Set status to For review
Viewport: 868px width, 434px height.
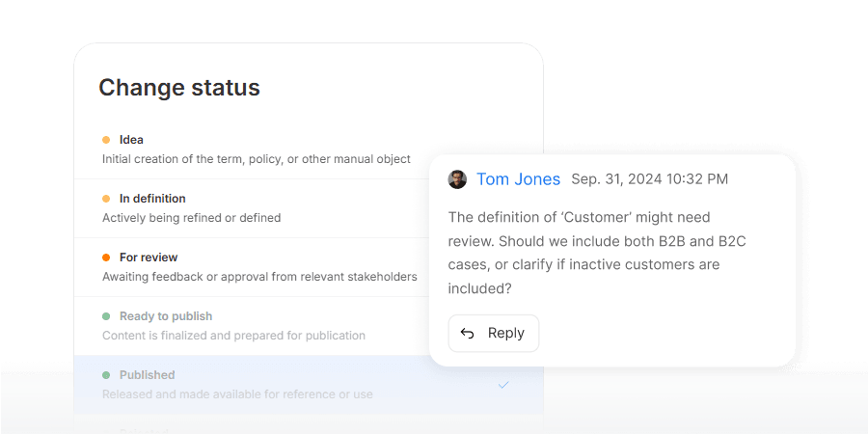click(149, 258)
